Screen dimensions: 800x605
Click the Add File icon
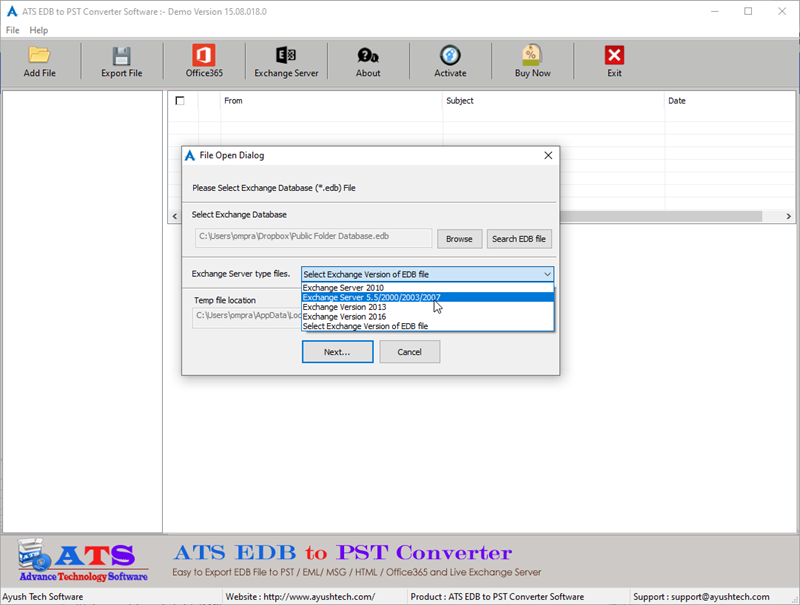tap(39, 62)
